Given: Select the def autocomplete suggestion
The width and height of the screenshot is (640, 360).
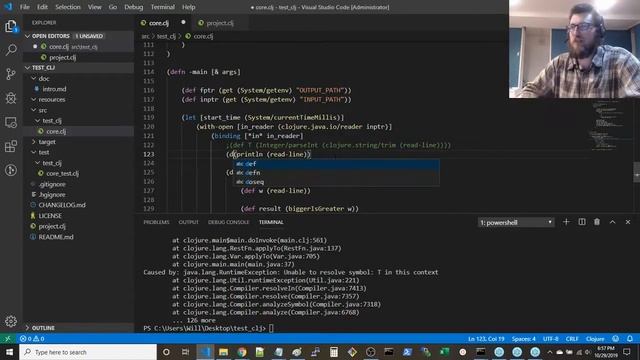Looking at the screenshot, I should click(336, 164).
